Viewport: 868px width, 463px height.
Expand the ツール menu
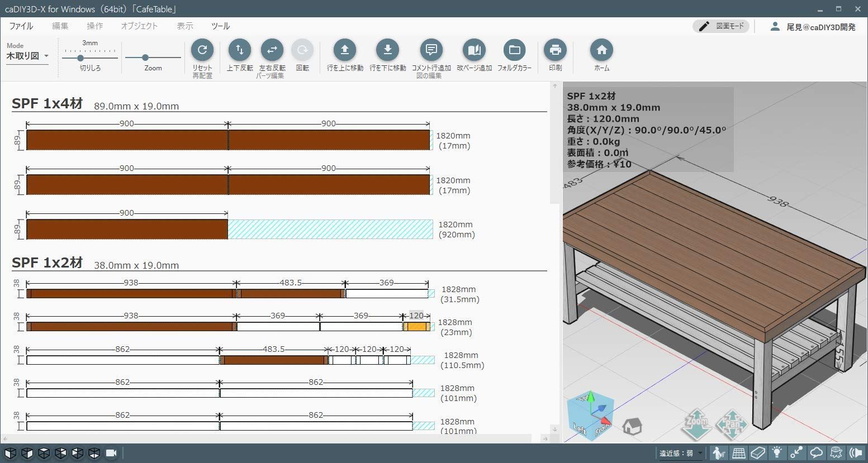220,26
